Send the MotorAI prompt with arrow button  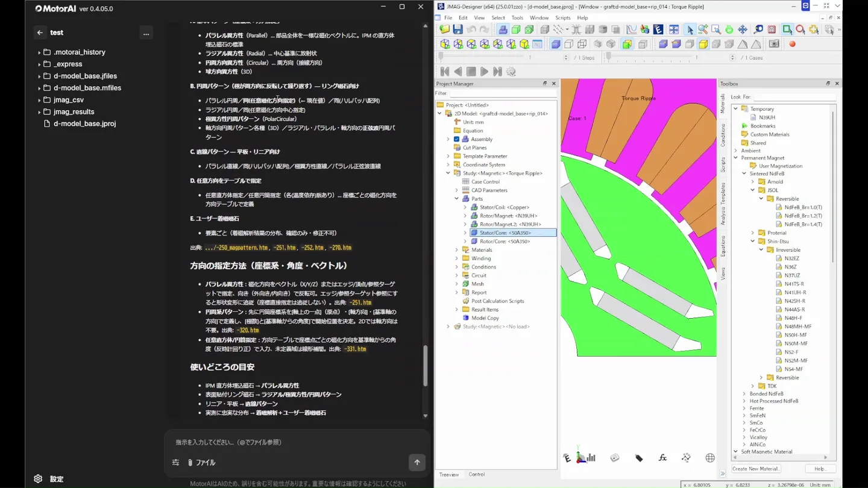417,462
